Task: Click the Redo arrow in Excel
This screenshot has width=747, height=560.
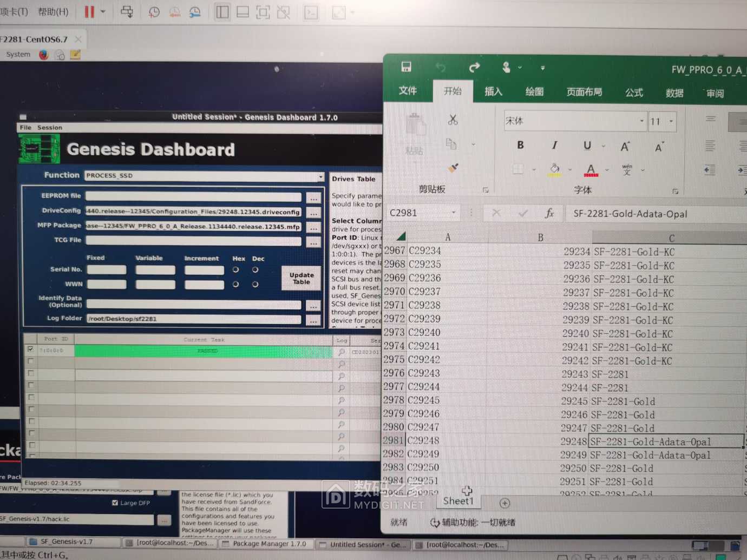Action: (474, 67)
